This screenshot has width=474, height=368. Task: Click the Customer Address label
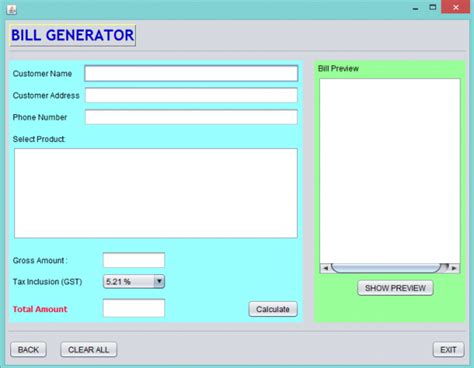point(46,95)
